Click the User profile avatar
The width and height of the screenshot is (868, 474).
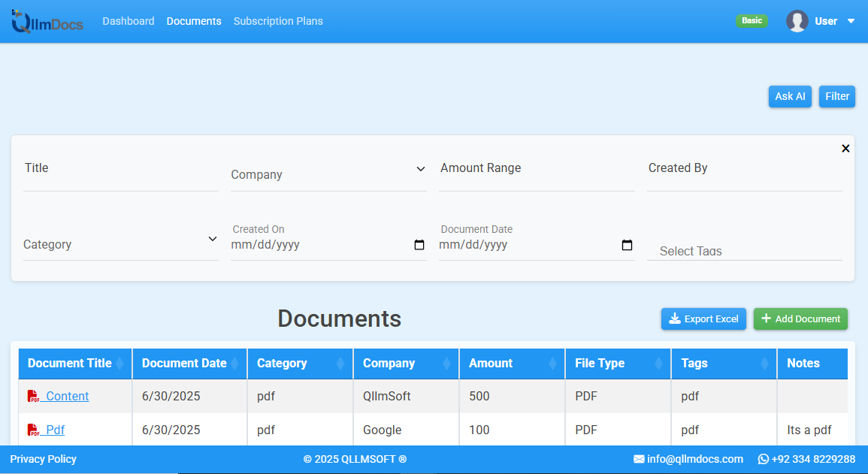797,20
